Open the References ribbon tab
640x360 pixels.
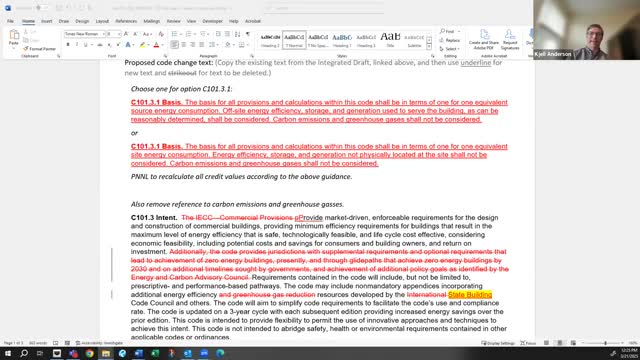pos(126,21)
